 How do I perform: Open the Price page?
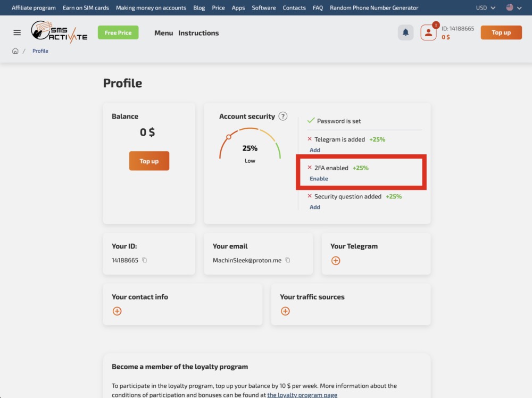click(218, 7)
